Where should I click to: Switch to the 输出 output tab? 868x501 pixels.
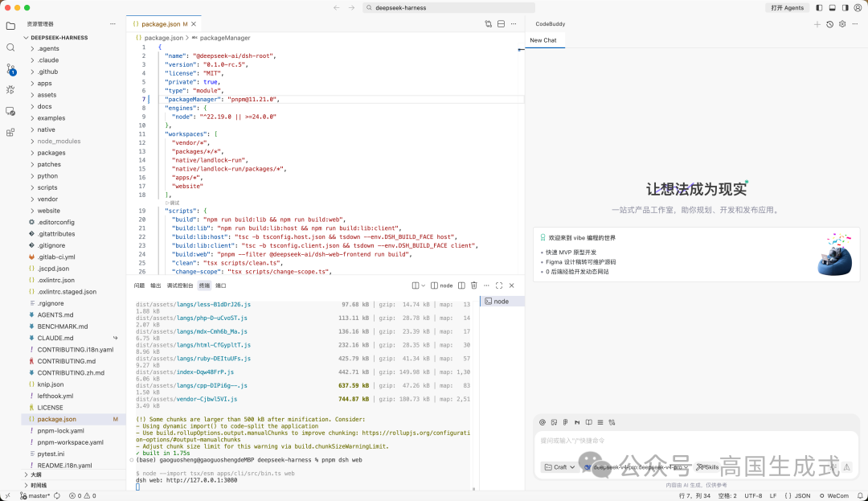pyautogui.click(x=156, y=285)
